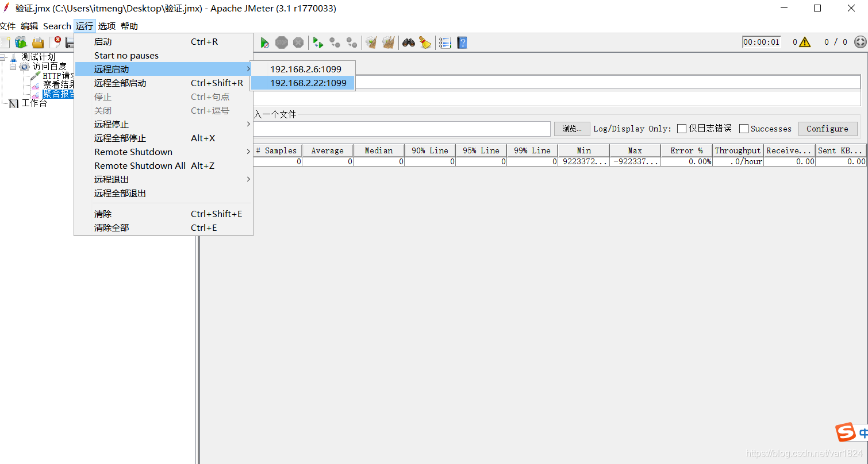Click the gray Stop sign icon
Screen dimensions: 868x464
(x=281, y=42)
